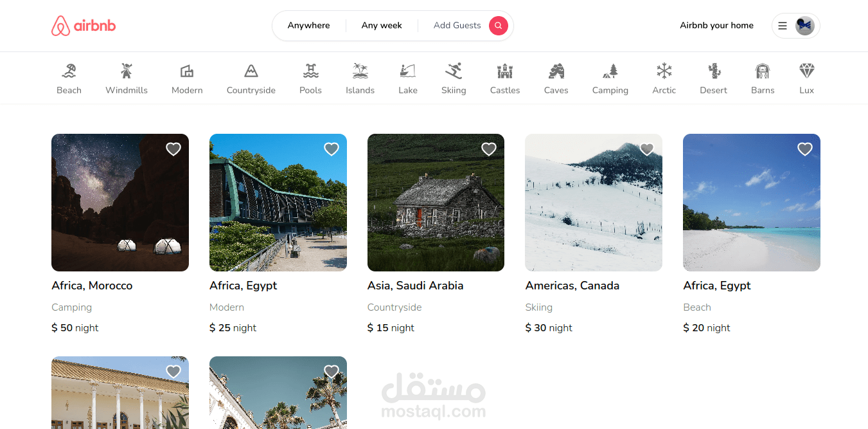Click the Skiing label under Canada listing
The width and height of the screenshot is (868, 429).
(x=539, y=307)
